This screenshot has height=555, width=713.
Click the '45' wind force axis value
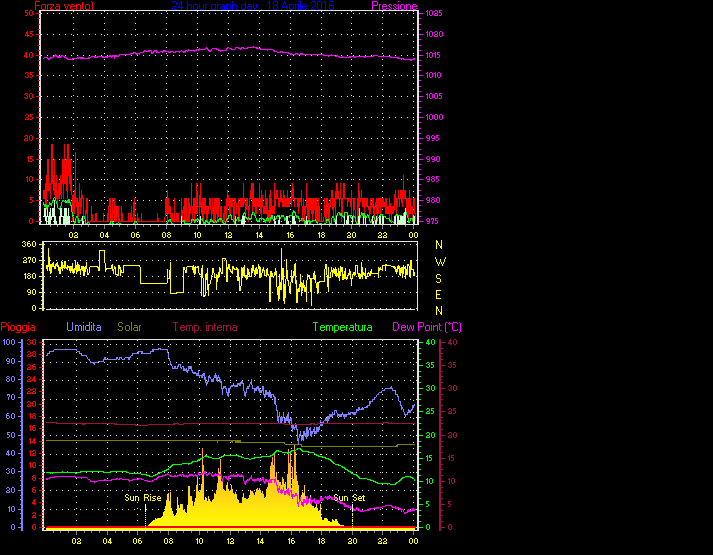point(29,34)
